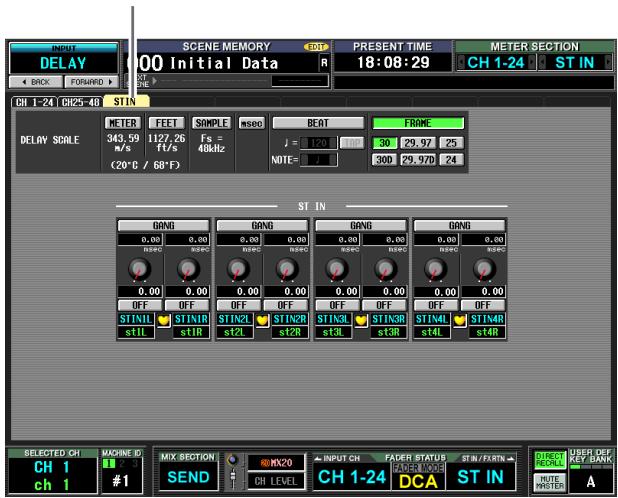Go FORWARD to next screen
Image resolution: width=618 pixels, height=498 pixels.
pyautogui.click(x=91, y=82)
